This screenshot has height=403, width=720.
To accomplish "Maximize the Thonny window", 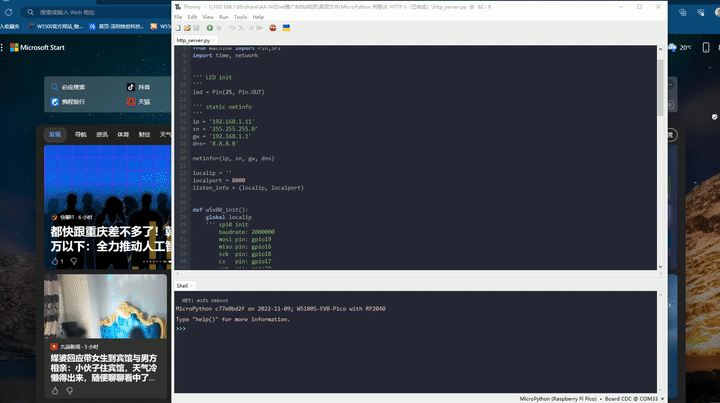I will [x=639, y=6].
